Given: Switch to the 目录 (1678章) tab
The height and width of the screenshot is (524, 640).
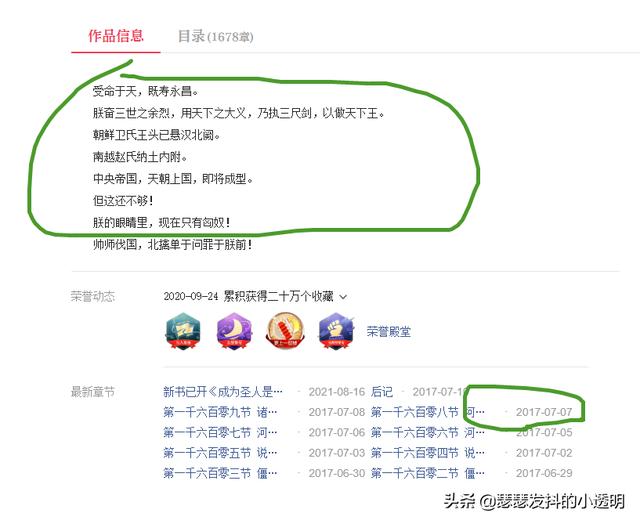Looking at the screenshot, I should pos(216,36).
